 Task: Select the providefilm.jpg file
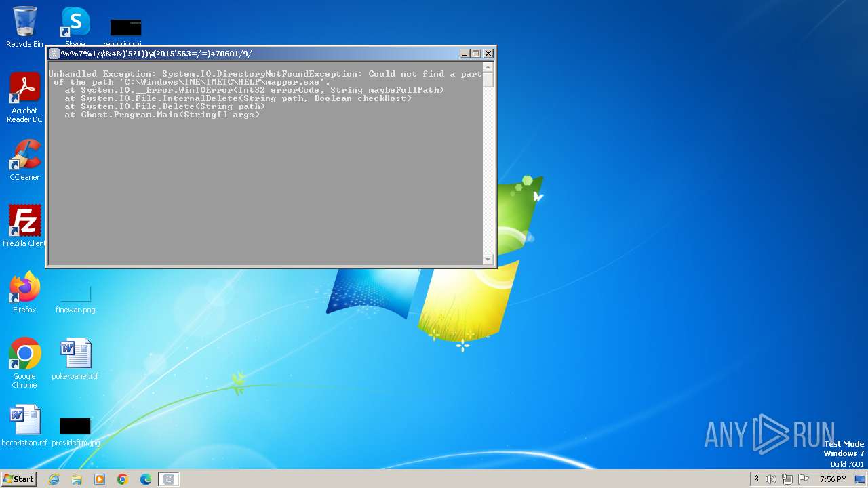tap(75, 431)
